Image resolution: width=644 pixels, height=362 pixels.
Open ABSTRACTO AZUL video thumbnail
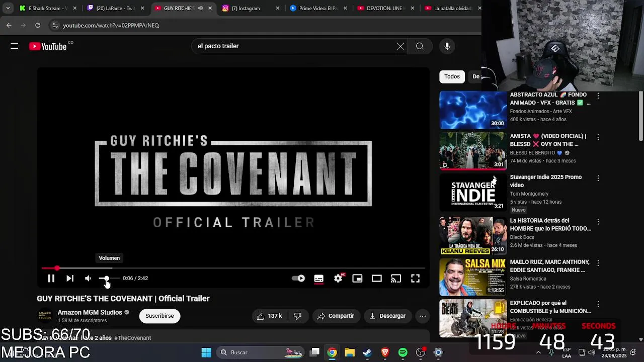pyautogui.click(x=473, y=110)
